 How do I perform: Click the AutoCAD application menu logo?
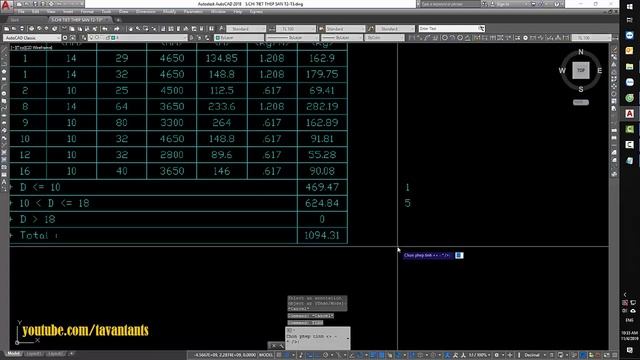coord(6,5)
